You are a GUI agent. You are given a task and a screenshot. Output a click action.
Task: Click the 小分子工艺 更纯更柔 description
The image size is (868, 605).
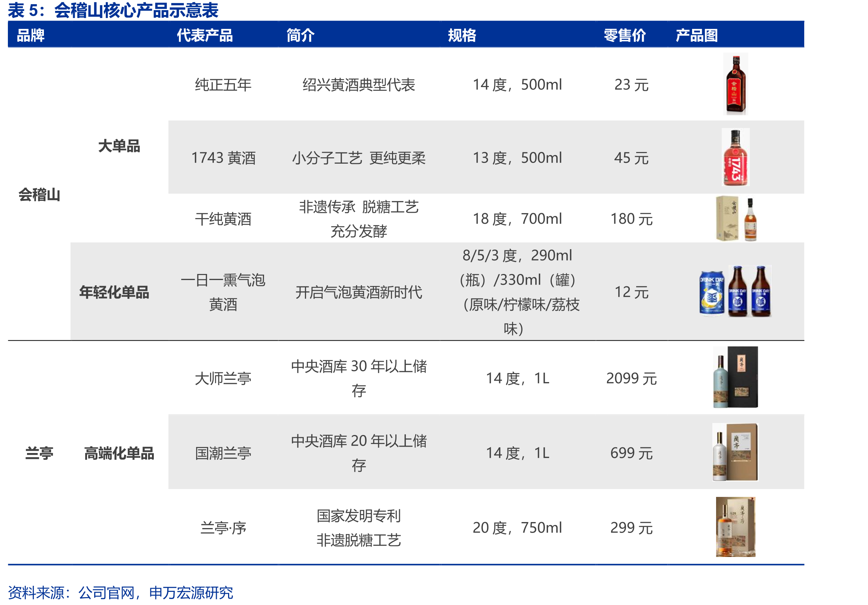pyautogui.click(x=359, y=158)
